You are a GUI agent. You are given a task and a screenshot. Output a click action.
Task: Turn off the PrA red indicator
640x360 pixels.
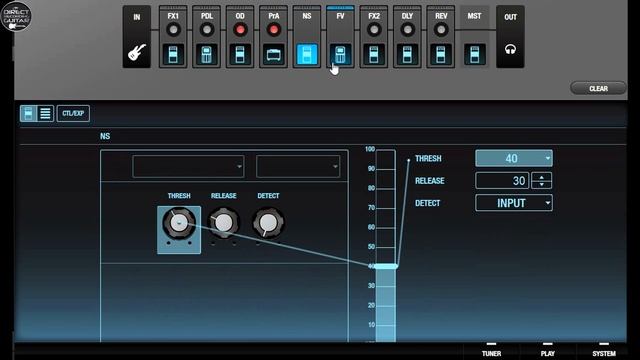(x=274, y=30)
